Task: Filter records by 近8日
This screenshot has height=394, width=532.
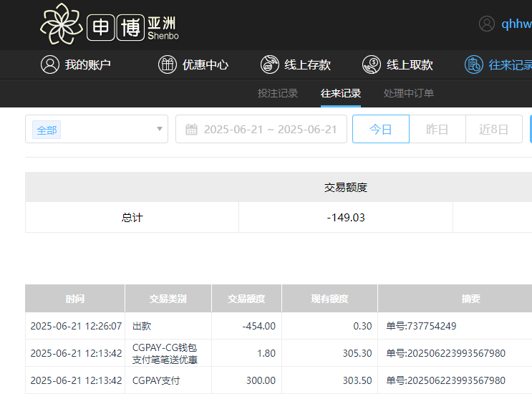Action: pyautogui.click(x=493, y=130)
